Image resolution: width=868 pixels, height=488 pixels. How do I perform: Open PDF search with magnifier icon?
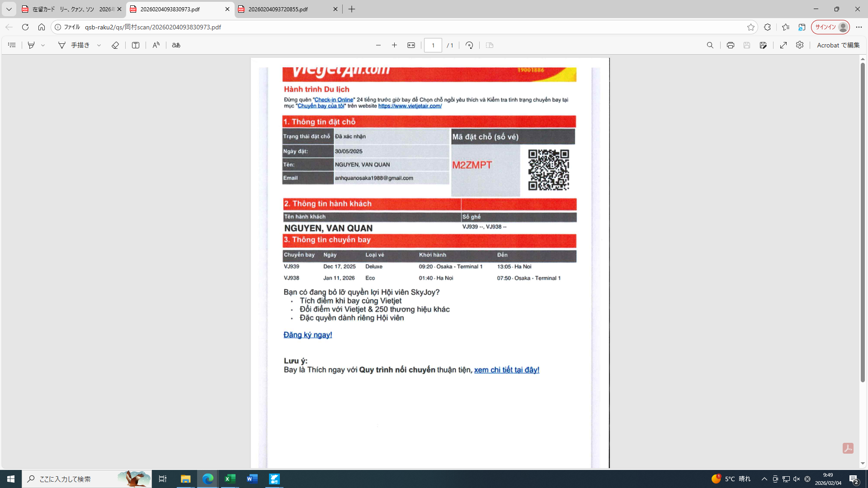coord(710,45)
